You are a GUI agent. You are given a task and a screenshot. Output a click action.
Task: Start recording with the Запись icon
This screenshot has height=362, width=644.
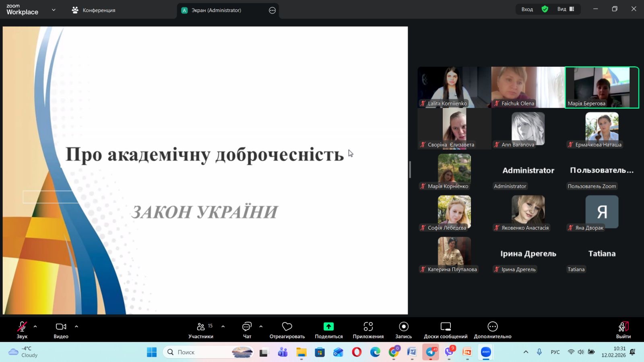click(x=403, y=327)
